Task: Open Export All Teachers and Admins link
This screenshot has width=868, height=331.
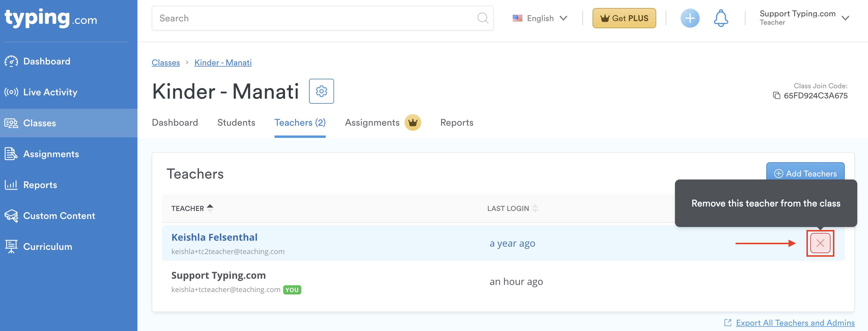Action: pyautogui.click(x=795, y=323)
